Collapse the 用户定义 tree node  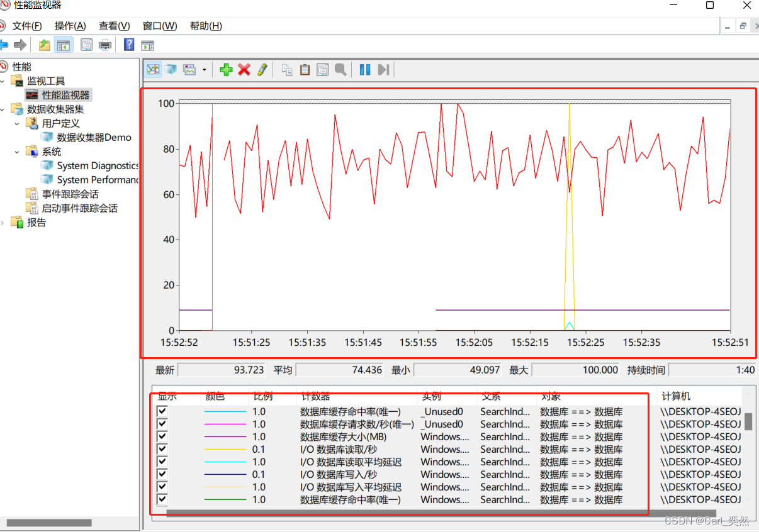click(x=18, y=123)
